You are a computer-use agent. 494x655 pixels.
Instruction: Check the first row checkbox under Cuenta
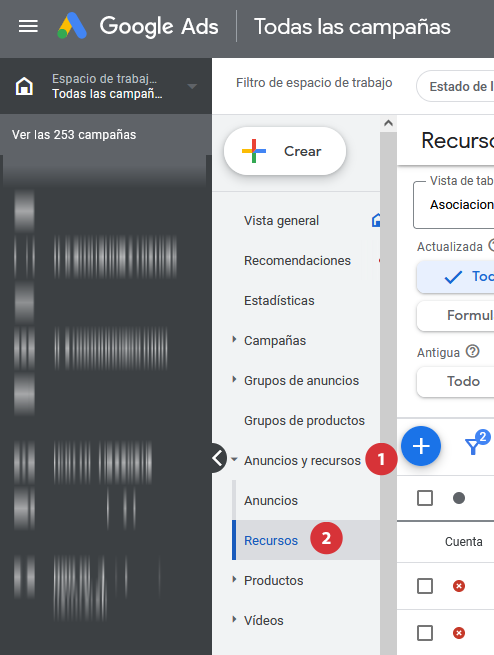(x=425, y=586)
